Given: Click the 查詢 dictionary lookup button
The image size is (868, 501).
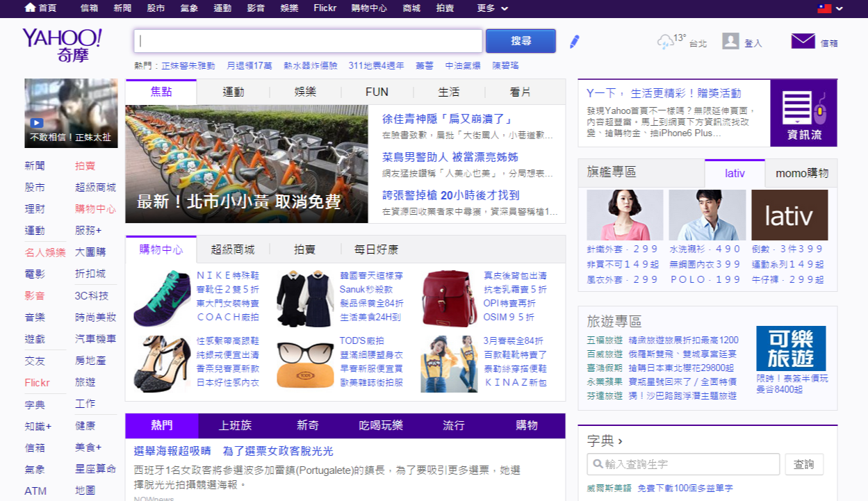Looking at the screenshot, I should 803,464.
